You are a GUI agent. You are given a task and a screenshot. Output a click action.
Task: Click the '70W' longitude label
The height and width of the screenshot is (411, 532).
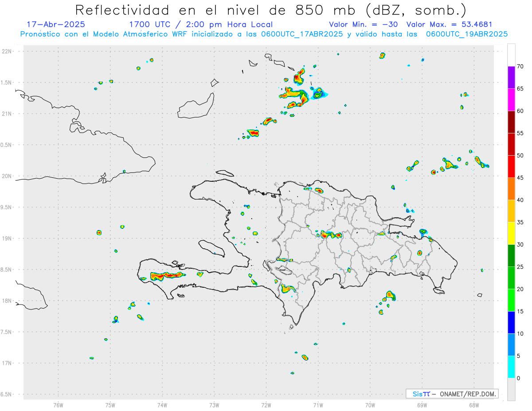(370, 404)
